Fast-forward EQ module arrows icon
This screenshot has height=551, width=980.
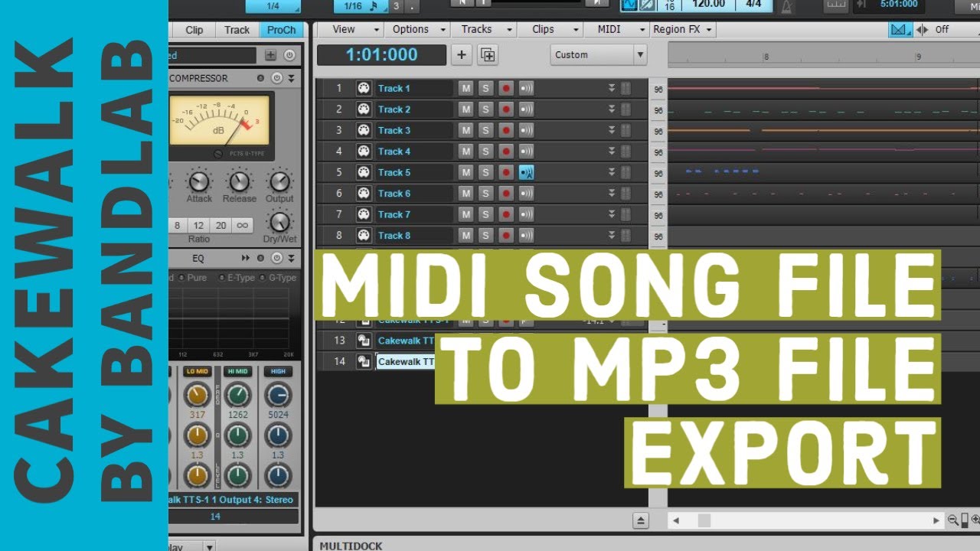coord(246,258)
